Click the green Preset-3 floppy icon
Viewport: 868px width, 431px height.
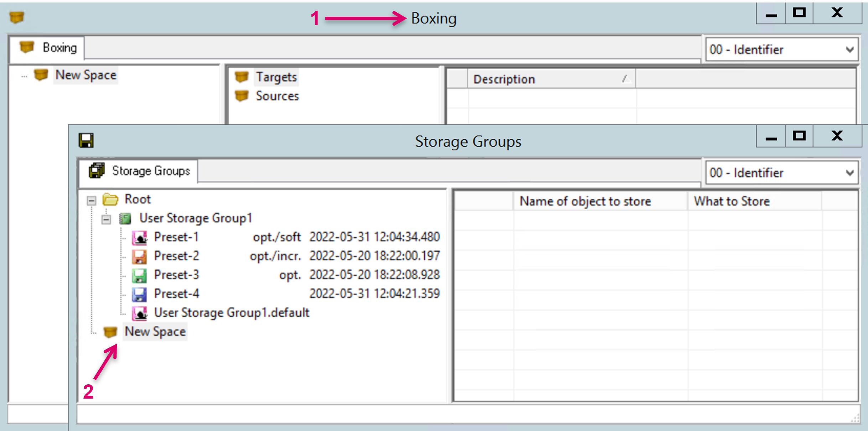click(x=139, y=275)
